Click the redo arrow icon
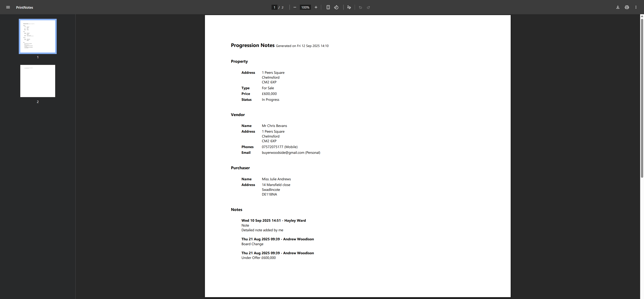The height and width of the screenshot is (299, 644). tap(368, 7)
